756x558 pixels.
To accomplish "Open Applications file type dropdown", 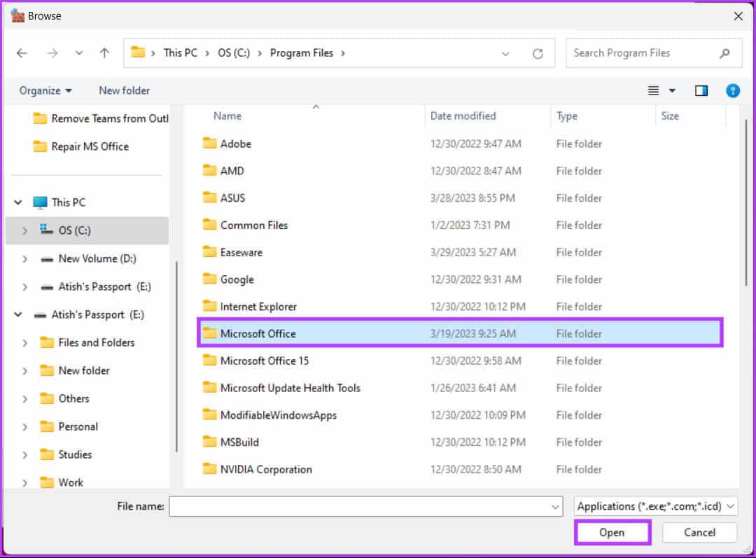I will click(x=655, y=506).
